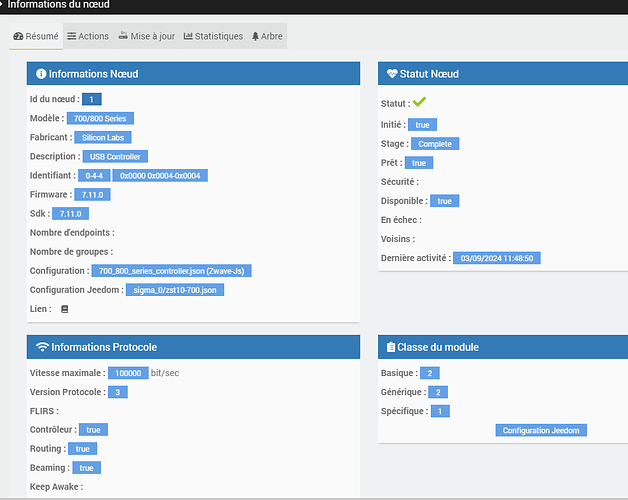Click the Disponible "true" badge

point(445,201)
